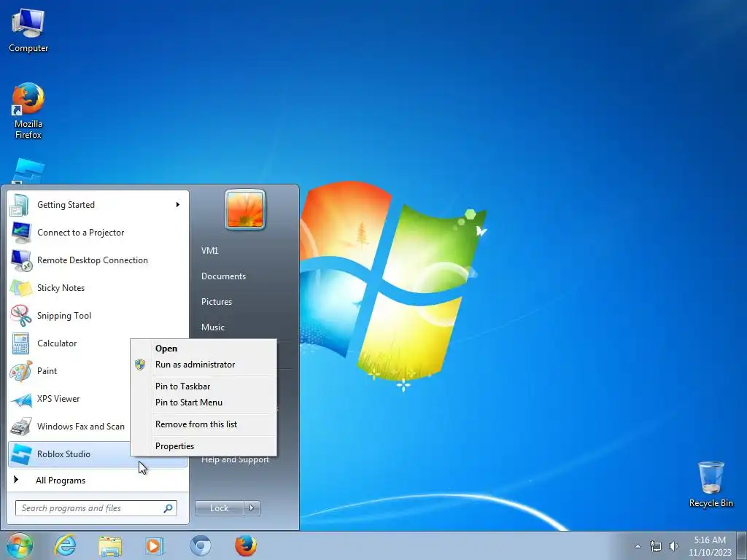Click the Connect to a Projector label
The width and height of the screenshot is (747, 560).
[x=80, y=233]
